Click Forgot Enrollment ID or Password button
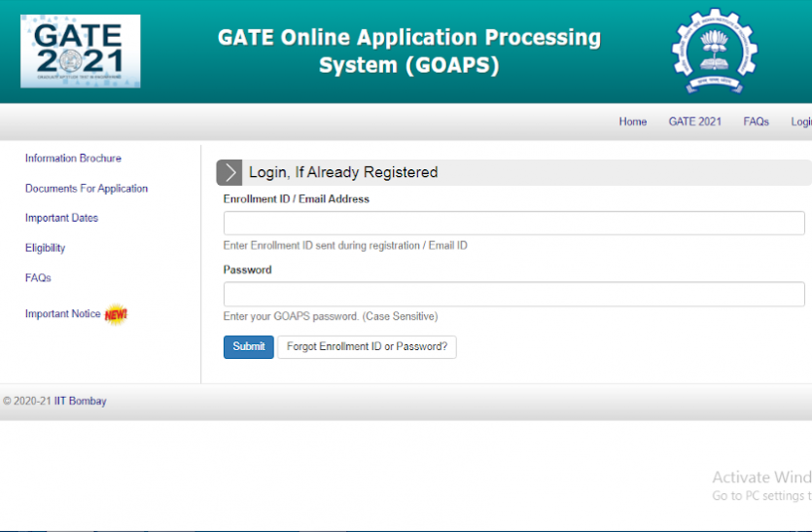Image resolution: width=812 pixels, height=532 pixels. (x=367, y=347)
